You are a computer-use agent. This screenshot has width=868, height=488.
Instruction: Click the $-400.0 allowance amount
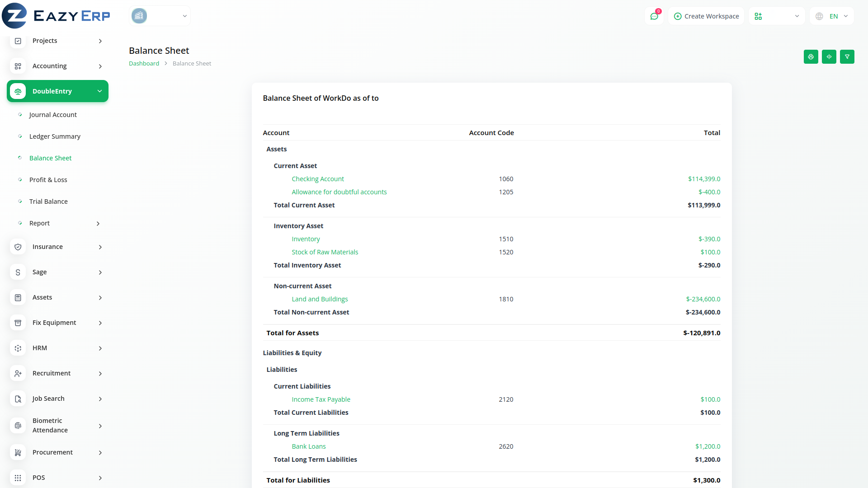tap(709, 192)
